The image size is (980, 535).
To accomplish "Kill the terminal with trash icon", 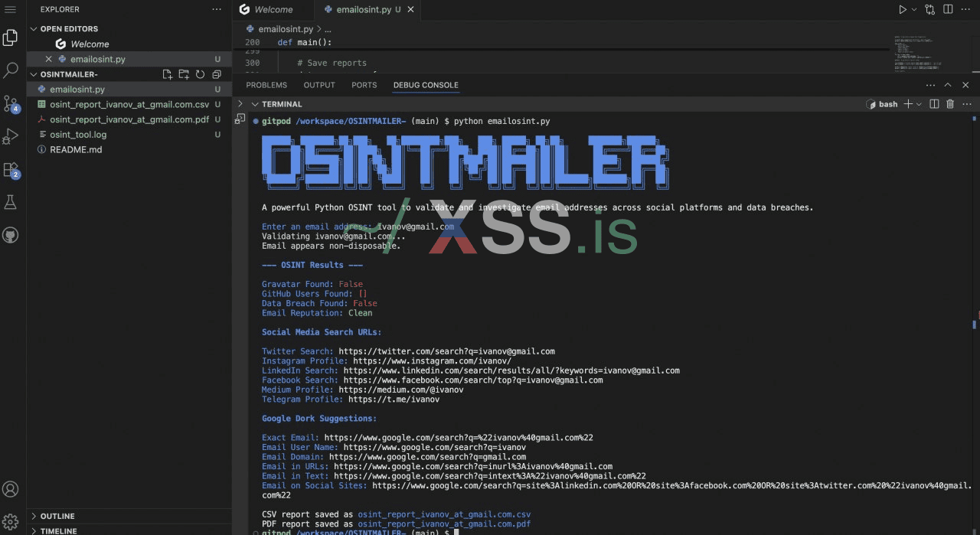I will 950,104.
